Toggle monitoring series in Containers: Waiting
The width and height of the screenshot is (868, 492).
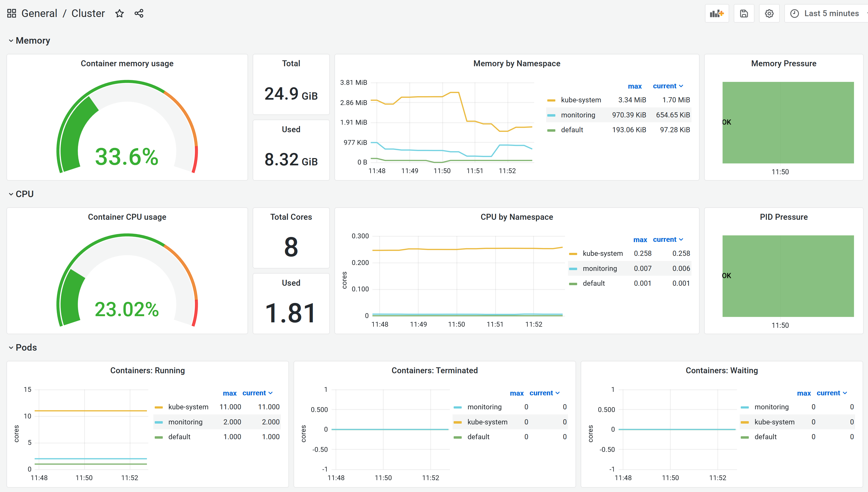point(771,407)
